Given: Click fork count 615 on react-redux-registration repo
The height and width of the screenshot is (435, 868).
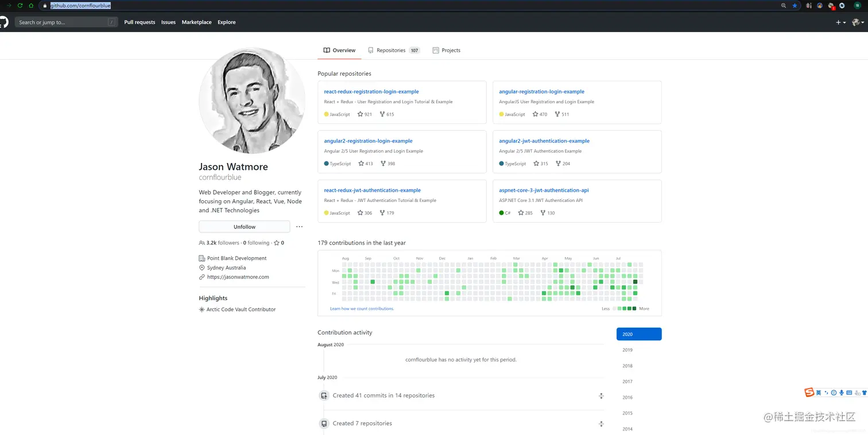Looking at the screenshot, I should pyautogui.click(x=387, y=114).
